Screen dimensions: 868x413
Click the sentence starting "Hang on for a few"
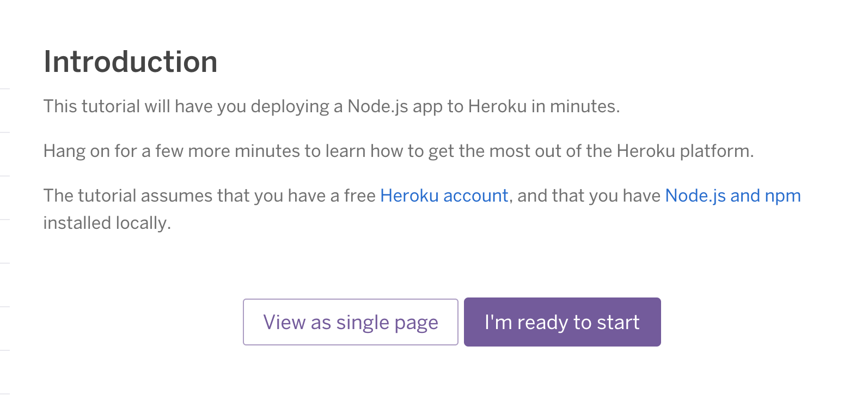(399, 151)
